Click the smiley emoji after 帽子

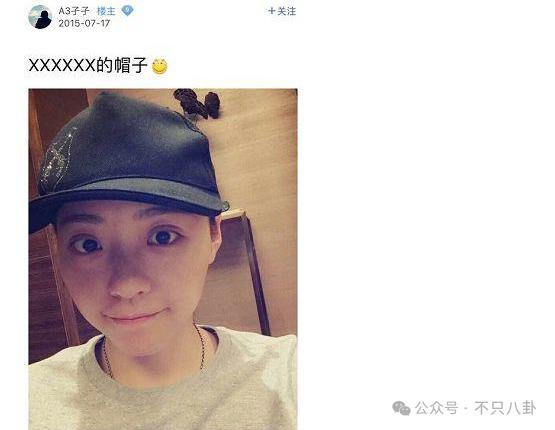(160, 66)
